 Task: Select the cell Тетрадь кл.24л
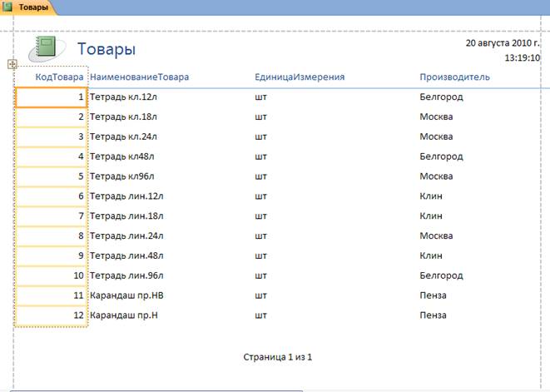(x=123, y=136)
